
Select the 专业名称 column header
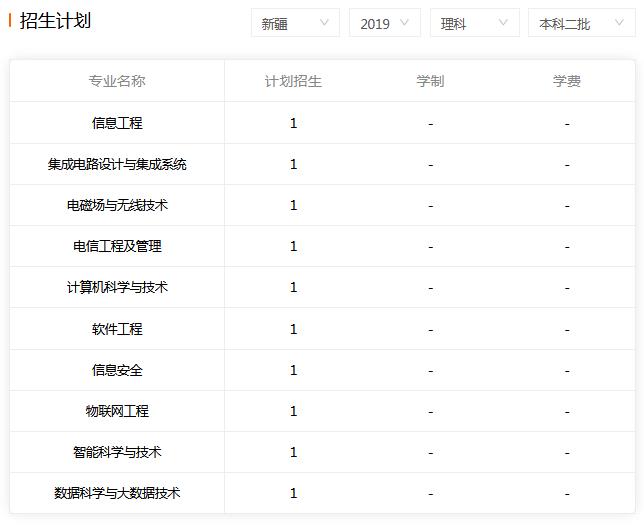click(117, 81)
